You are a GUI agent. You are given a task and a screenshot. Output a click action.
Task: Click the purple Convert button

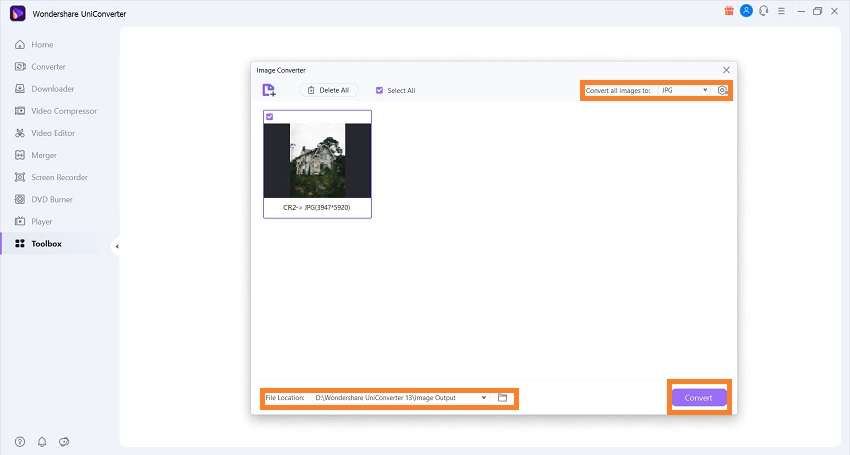pos(698,398)
